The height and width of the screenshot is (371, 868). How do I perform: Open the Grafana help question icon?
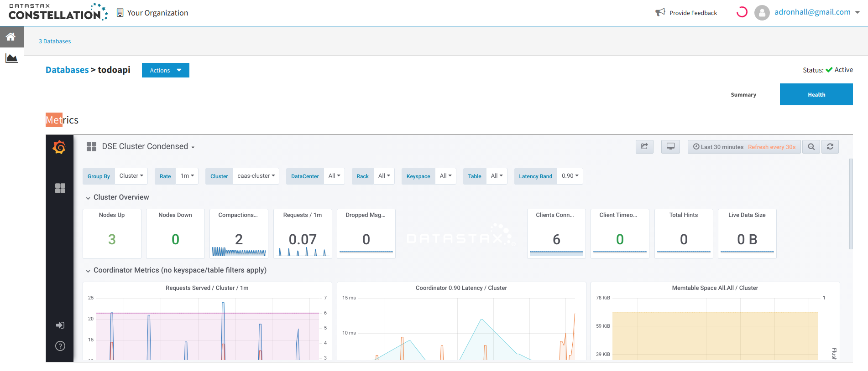pos(60,346)
